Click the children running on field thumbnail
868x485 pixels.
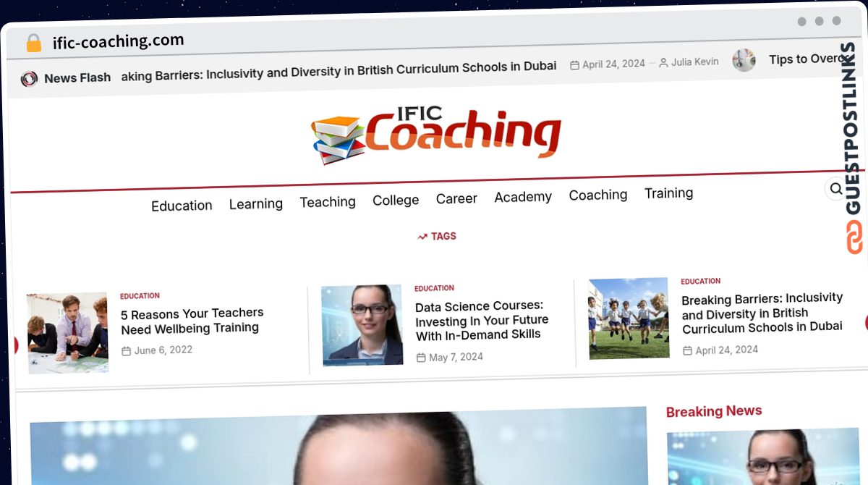[x=629, y=319]
